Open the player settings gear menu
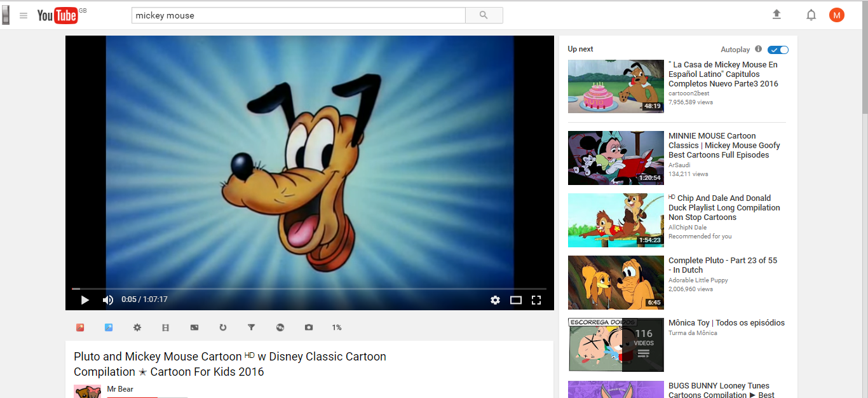868x398 pixels. coord(495,300)
